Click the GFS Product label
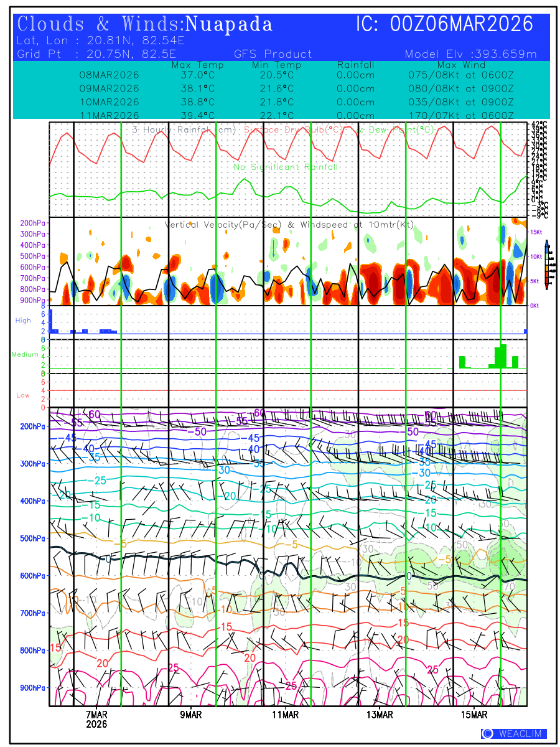Image resolution: width=560 pixels, height=747 pixels. coord(273,54)
